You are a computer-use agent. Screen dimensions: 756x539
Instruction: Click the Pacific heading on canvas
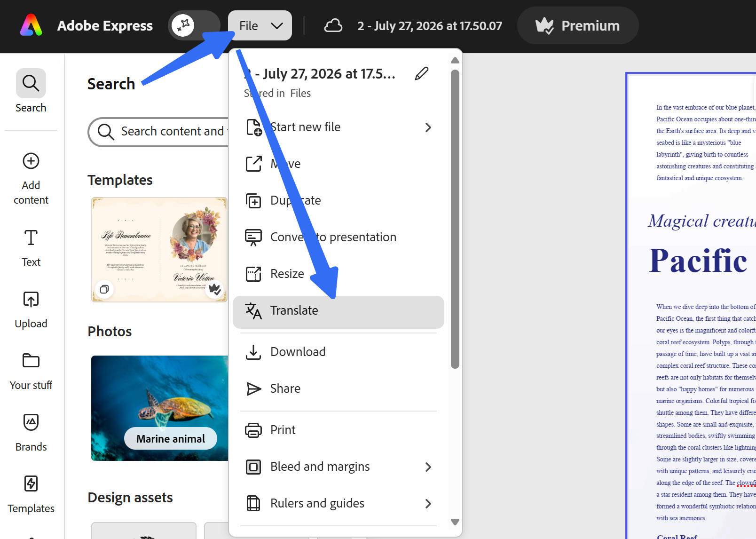[698, 261]
